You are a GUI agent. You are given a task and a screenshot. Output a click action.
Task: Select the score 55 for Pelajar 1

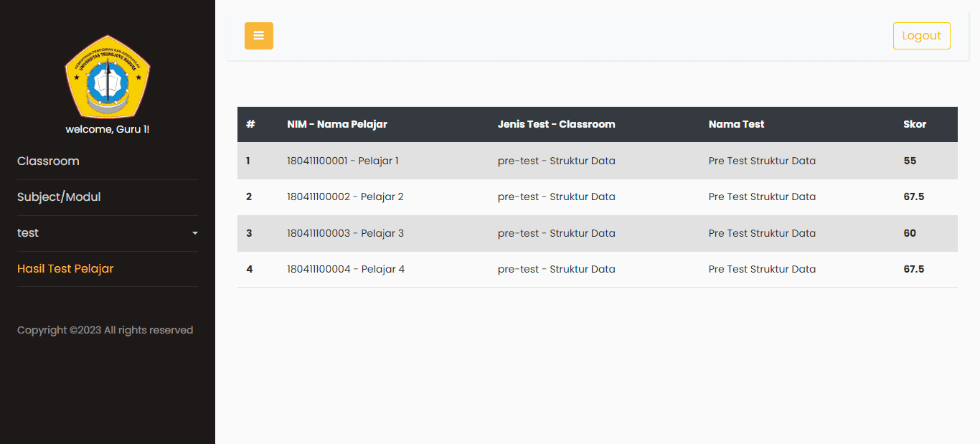tap(910, 160)
